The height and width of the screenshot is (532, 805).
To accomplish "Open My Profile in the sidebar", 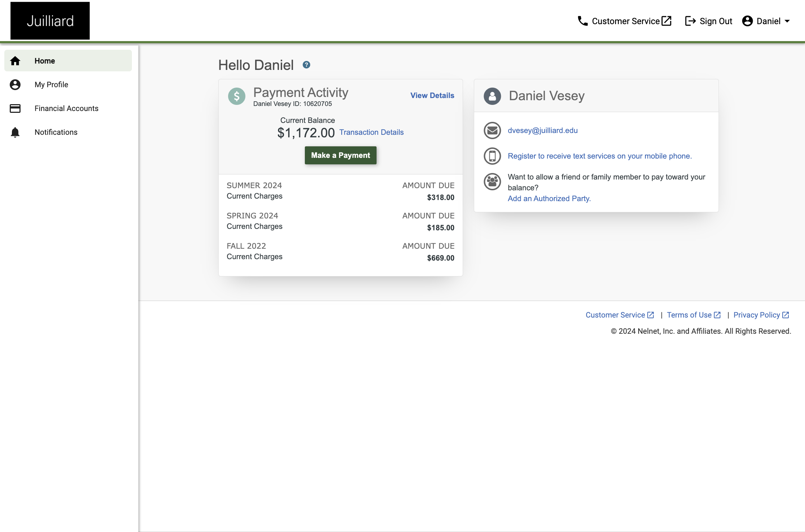I will 68,85.
